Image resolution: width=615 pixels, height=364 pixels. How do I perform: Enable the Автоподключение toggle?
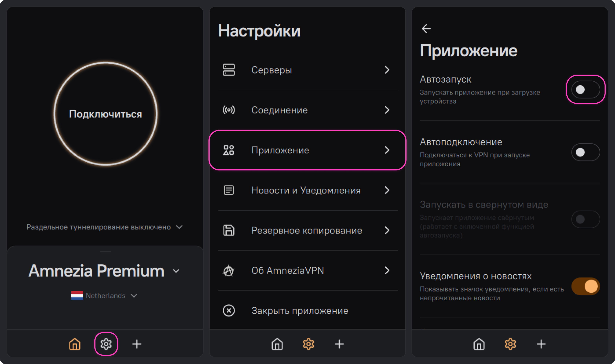585,152
